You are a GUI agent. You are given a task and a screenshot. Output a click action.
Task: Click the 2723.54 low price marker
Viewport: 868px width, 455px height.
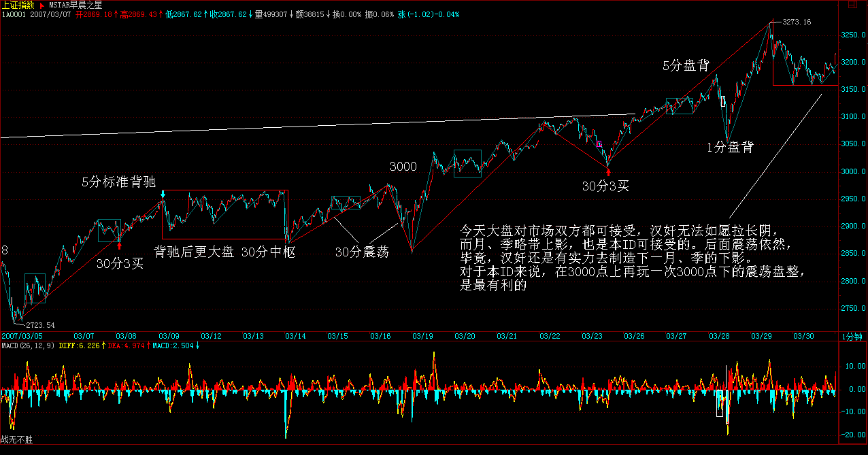(39, 325)
